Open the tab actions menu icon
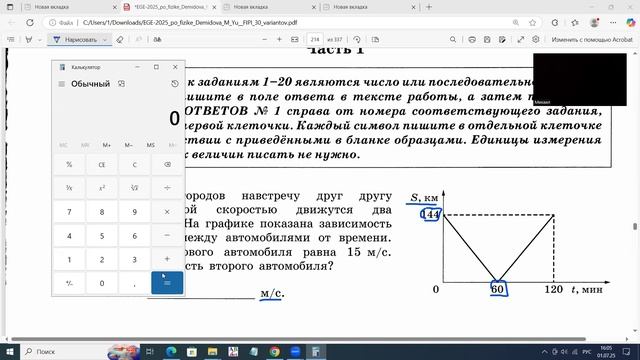This screenshot has width=640, height=360. pos(10,7)
